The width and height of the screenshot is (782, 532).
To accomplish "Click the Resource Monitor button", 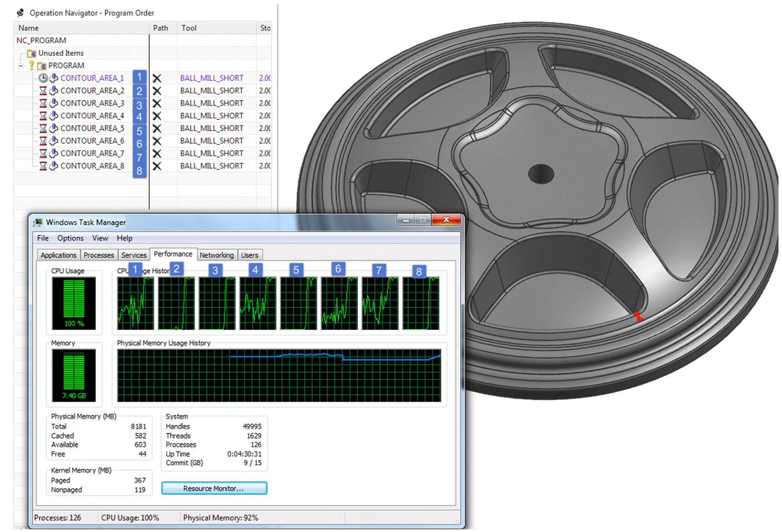I will tap(214, 488).
